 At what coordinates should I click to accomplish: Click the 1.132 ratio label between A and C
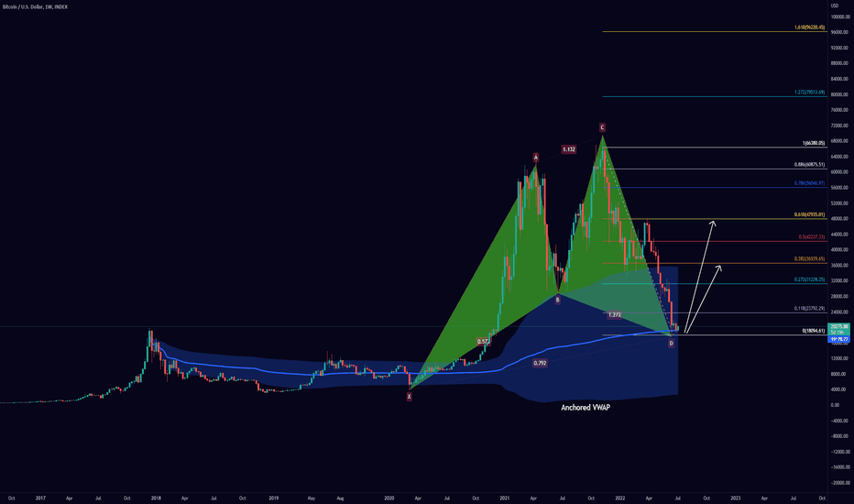point(569,149)
